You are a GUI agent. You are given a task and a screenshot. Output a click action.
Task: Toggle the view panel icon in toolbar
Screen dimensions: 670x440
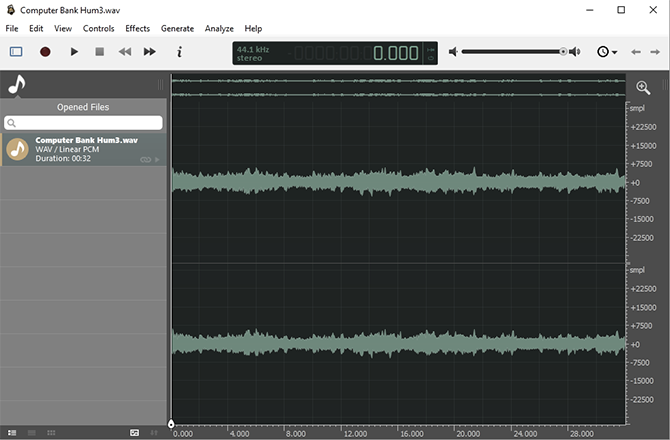[16, 52]
